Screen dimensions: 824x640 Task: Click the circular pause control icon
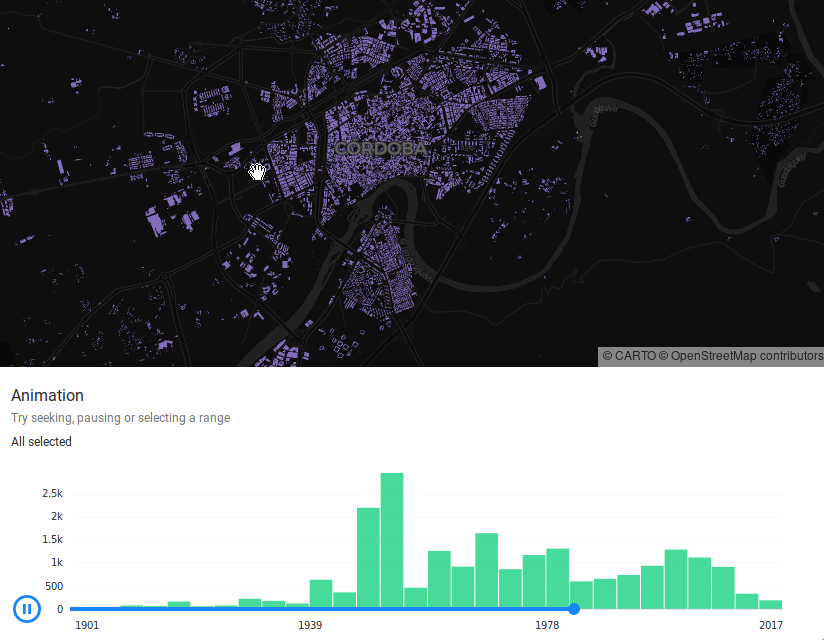[x=27, y=609]
